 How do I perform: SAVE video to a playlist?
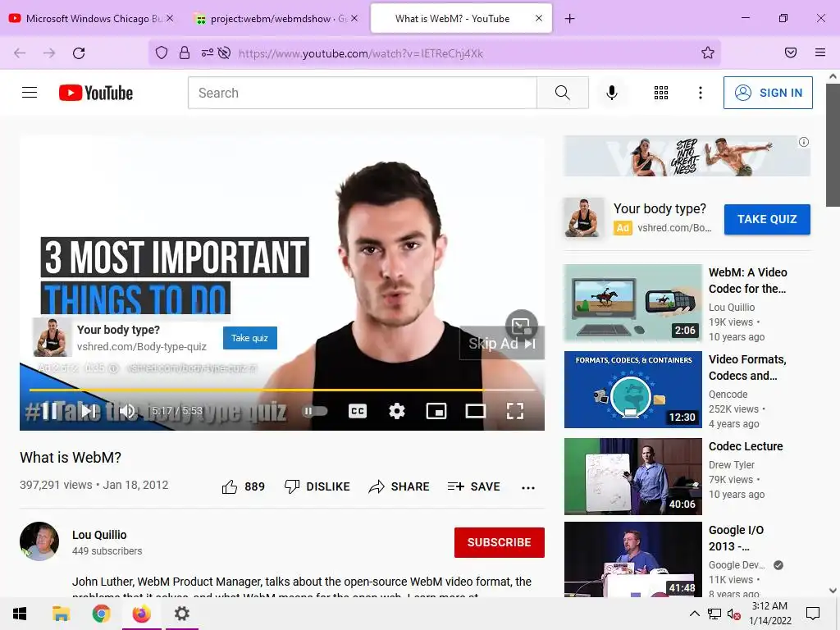(474, 486)
